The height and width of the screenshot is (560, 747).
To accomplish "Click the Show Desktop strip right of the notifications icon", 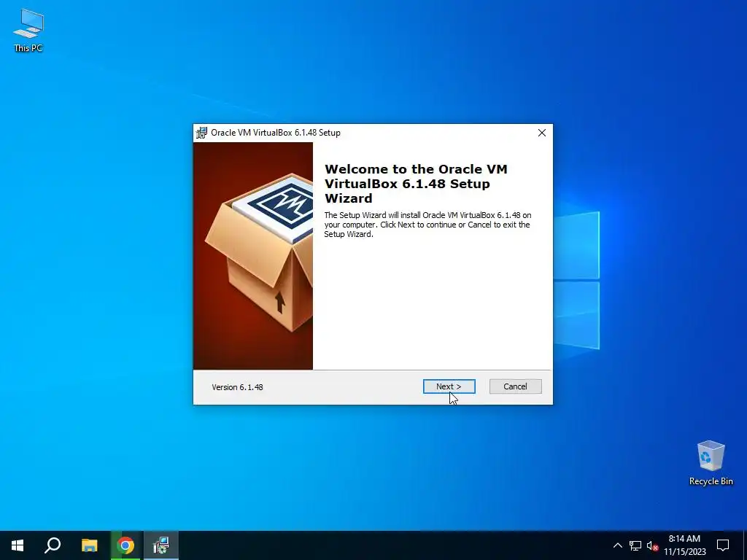I will coord(745,545).
